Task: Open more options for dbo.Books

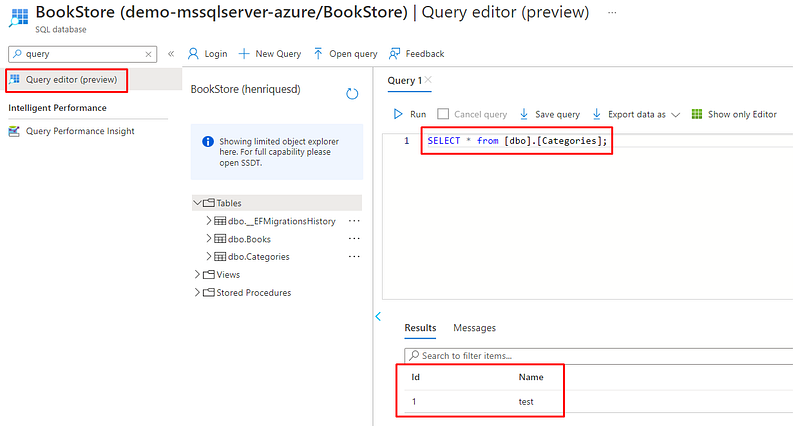Action: (354, 238)
